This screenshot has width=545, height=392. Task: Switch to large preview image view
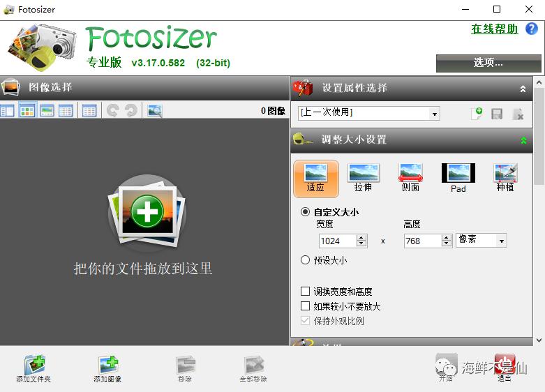pyautogui.click(x=47, y=111)
